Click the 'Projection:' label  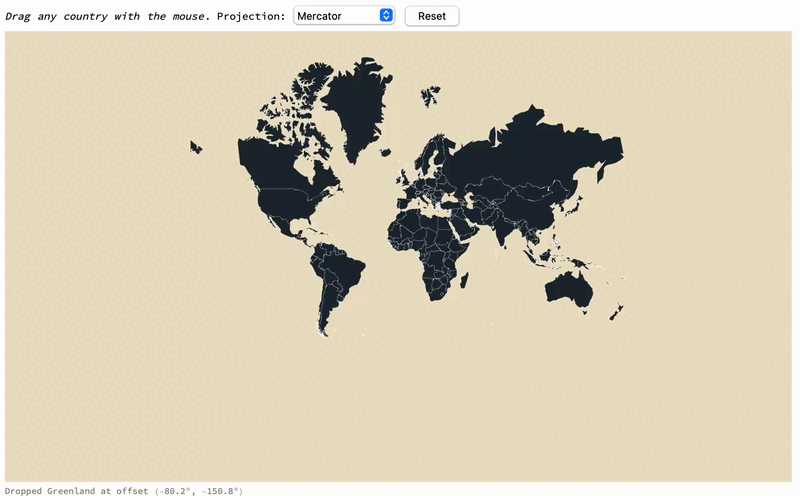click(251, 16)
